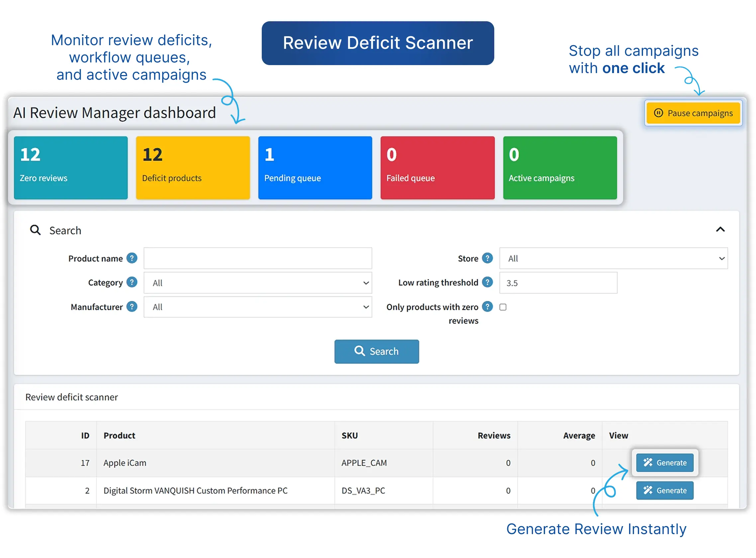Open the Zero reviews summary card
Image resolution: width=756 pixels, height=558 pixels.
tap(71, 167)
